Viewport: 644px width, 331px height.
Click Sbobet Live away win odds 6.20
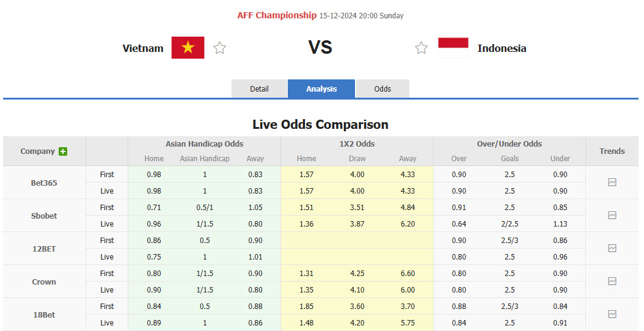coord(408,224)
